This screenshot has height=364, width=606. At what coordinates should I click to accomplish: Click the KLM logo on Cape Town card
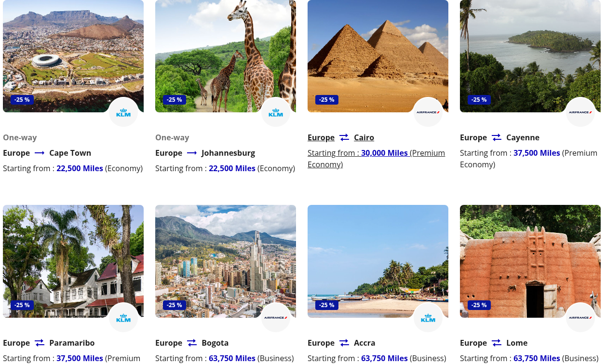(123, 112)
